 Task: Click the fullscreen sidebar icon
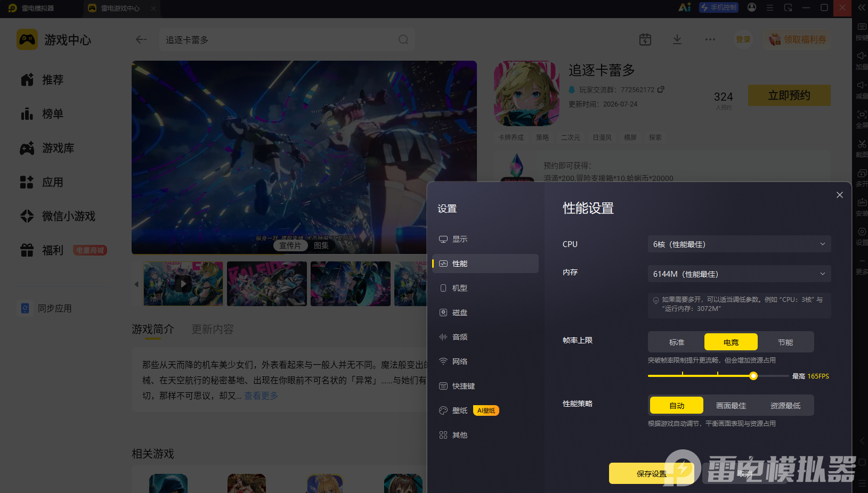861,115
